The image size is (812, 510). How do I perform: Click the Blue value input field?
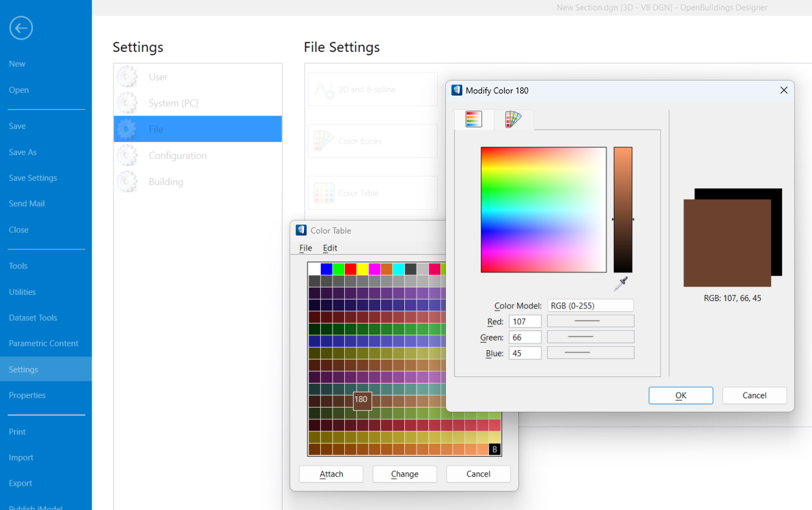coord(524,353)
